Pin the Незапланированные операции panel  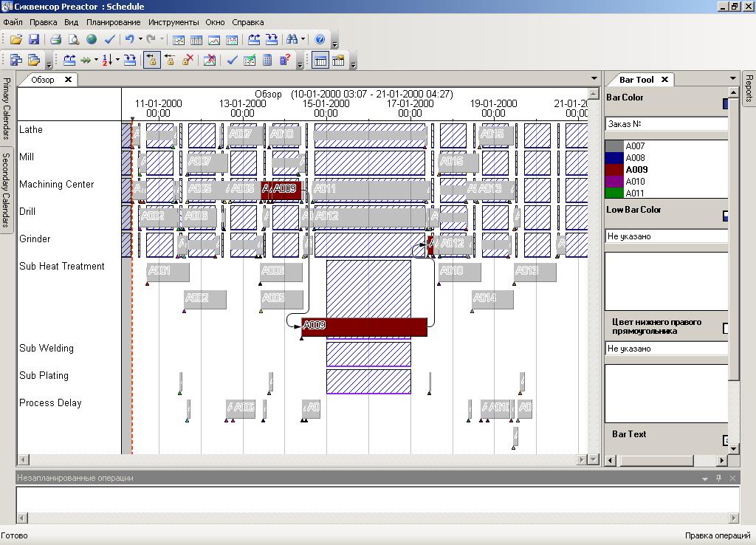coord(718,478)
